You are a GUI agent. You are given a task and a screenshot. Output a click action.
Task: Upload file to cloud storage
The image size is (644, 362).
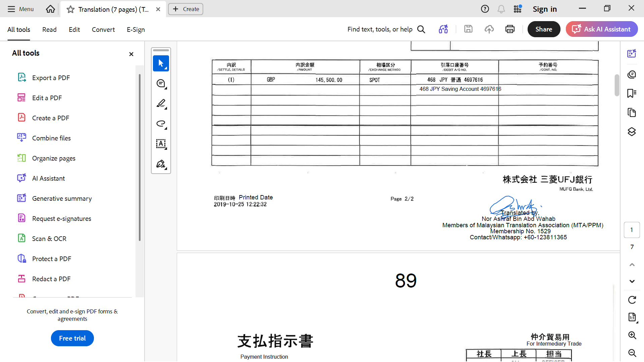pyautogui.click(x=489, y=29)
